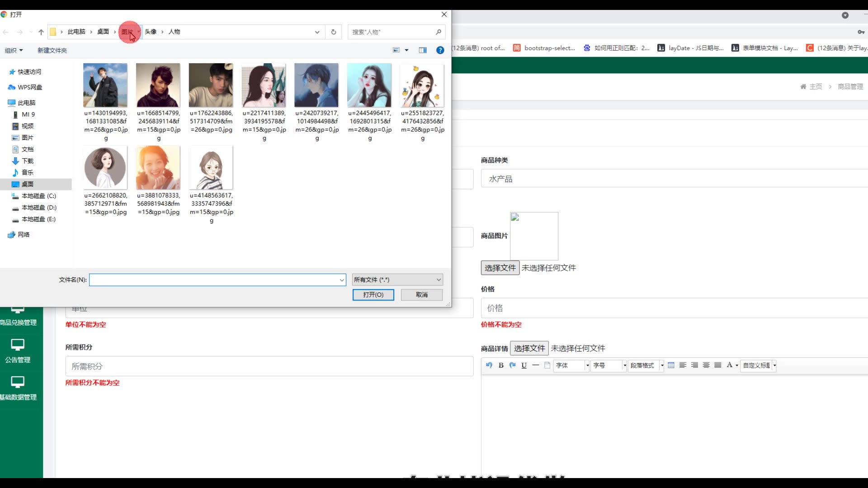Click the 取消 cancel button
This screenshot has width=868, height=488.
tap(422, 295)
